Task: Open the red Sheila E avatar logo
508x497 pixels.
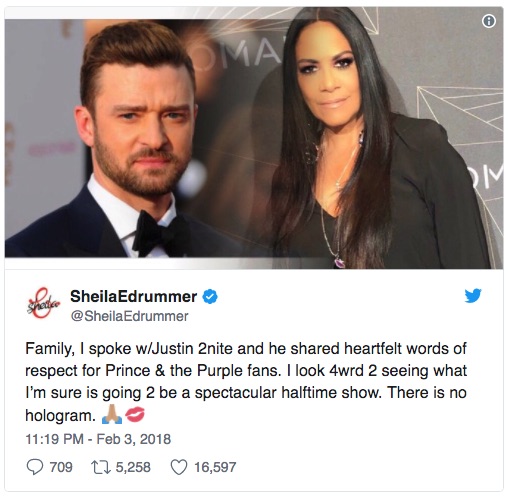Action: coord(43,303)
